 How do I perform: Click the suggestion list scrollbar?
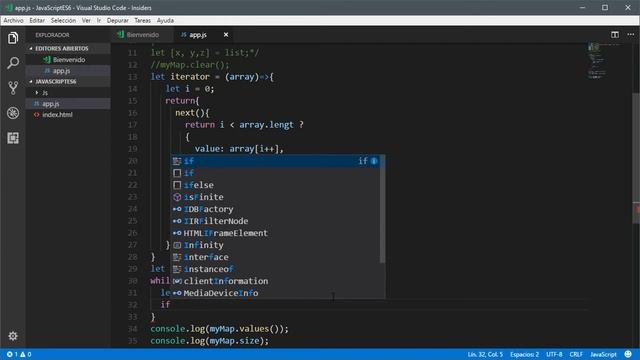[382, 209]
